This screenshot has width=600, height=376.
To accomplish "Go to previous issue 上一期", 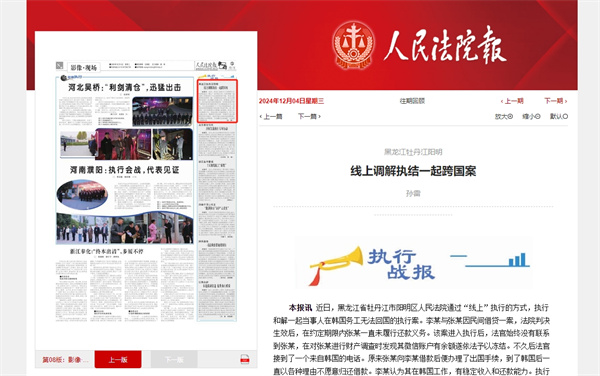I will (x=512, y=101).
